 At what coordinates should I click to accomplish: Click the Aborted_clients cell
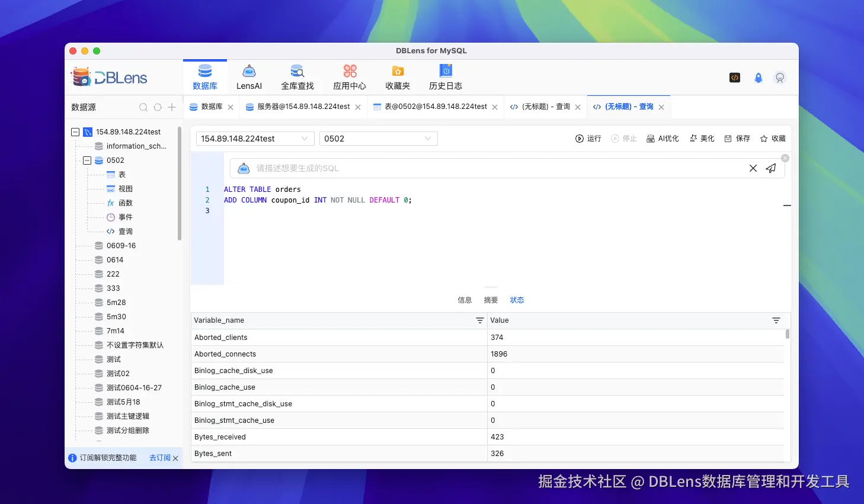339,338
